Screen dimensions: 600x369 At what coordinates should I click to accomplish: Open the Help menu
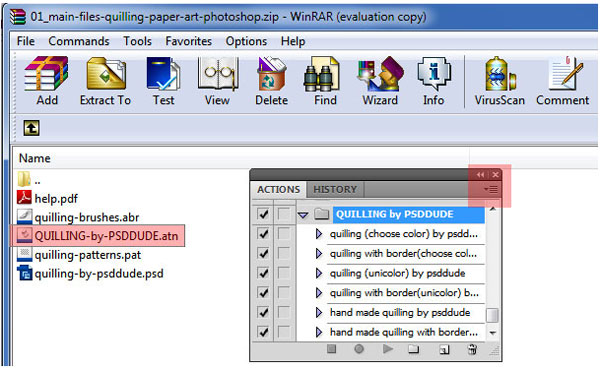pyautogui.click(x=293, y=41)
